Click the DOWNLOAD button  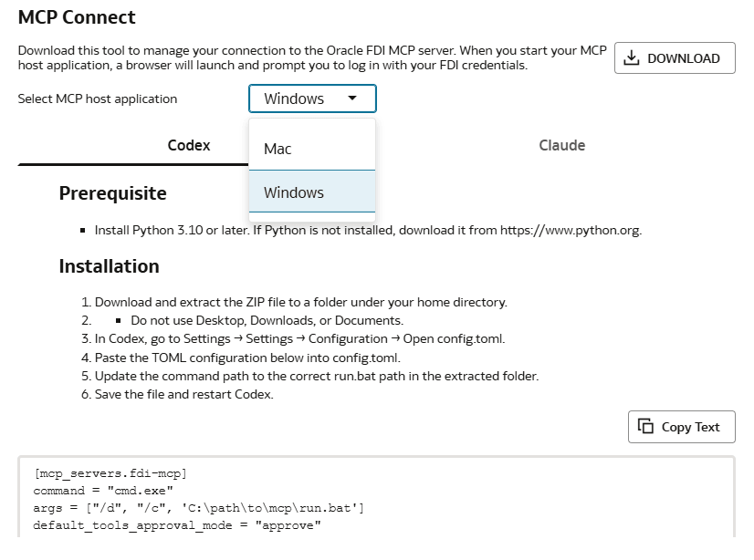[x=675, y=58]
